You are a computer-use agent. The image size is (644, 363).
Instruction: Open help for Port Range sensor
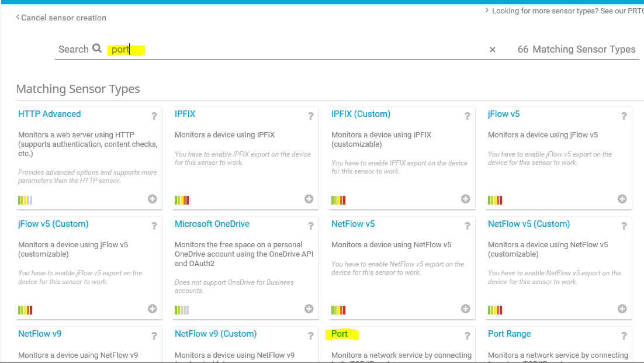click(624, 336)
